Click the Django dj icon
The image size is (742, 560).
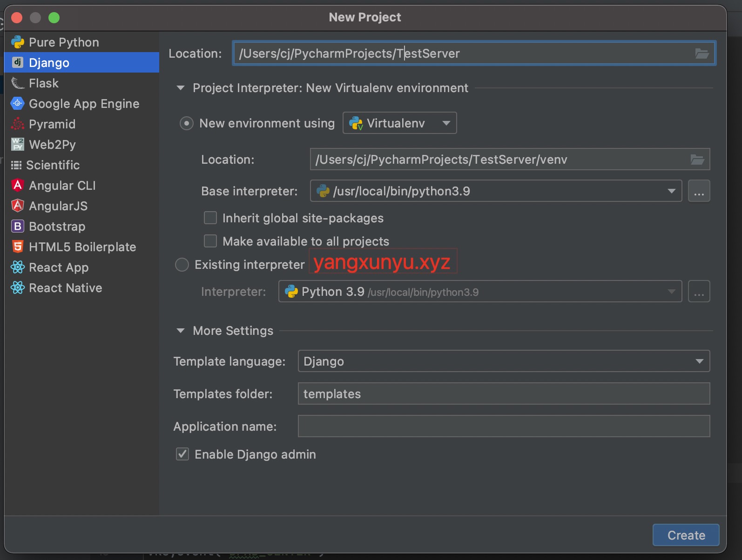[18, 62]
